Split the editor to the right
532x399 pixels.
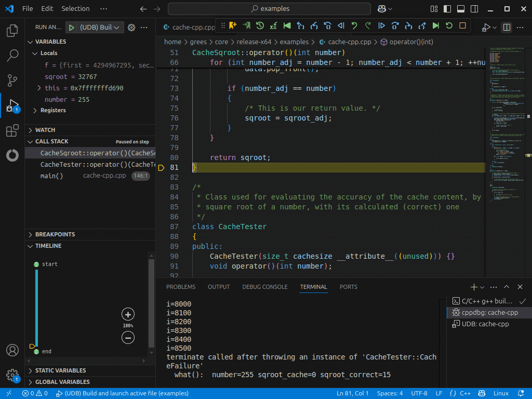[x=507, y=28]
